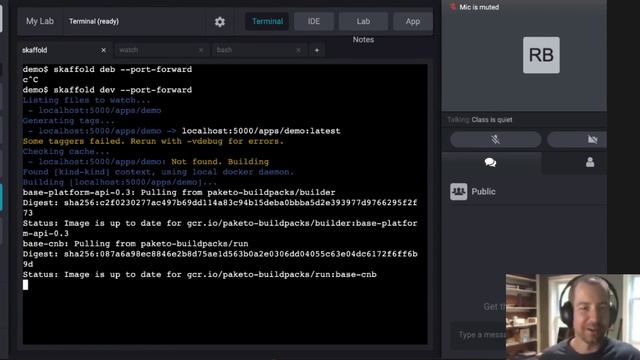
Task: Close the watch terminal tab
Action: (201, 50)
